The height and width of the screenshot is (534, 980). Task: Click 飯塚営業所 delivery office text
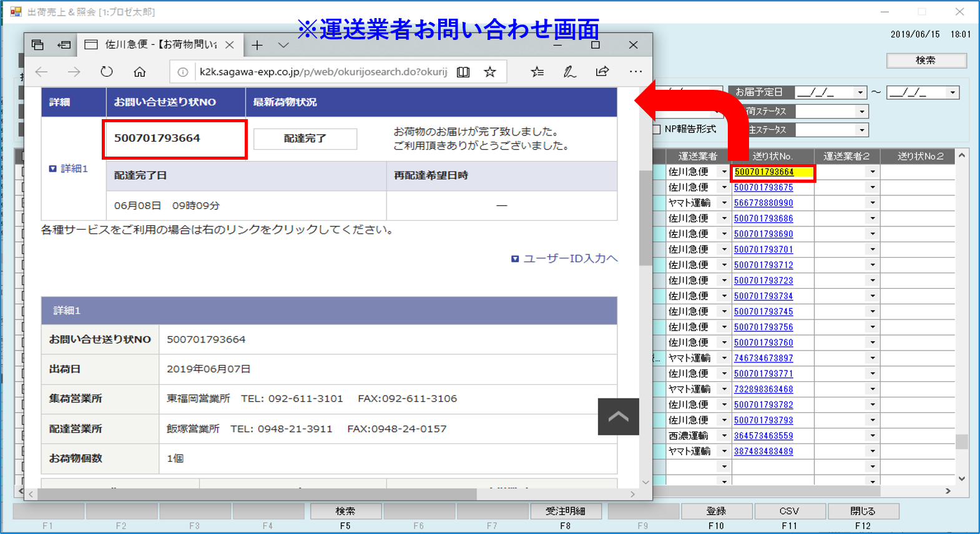[193, 429]
